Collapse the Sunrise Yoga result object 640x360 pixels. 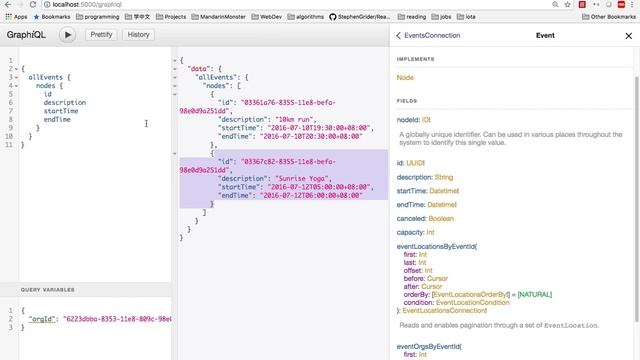click(x=175, y=153)
